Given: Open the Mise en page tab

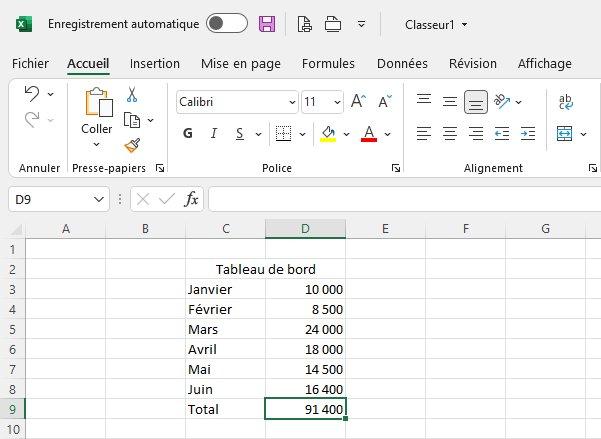Looking at the screenshot, I should 241,64.
